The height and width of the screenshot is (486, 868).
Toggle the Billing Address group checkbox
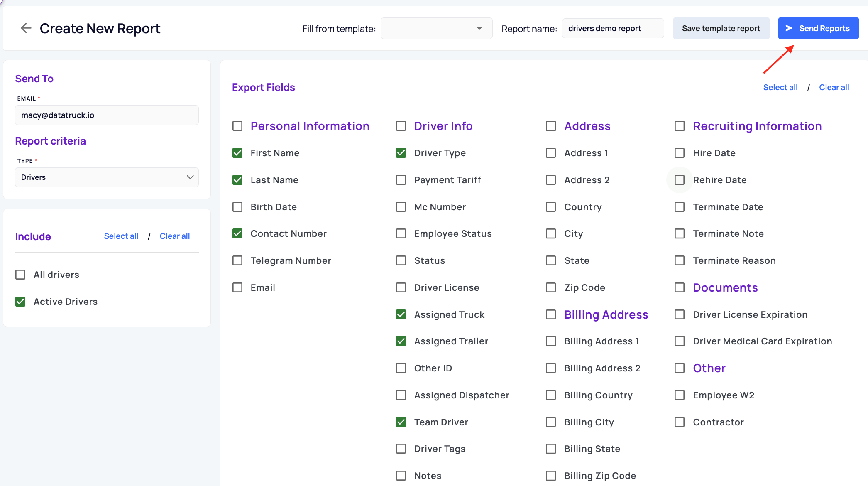tap(551, 314)
